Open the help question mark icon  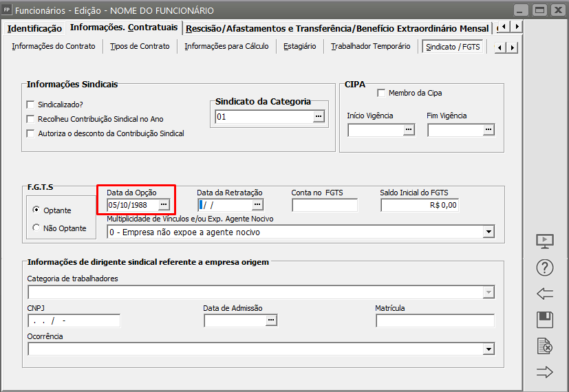[545, 268]
